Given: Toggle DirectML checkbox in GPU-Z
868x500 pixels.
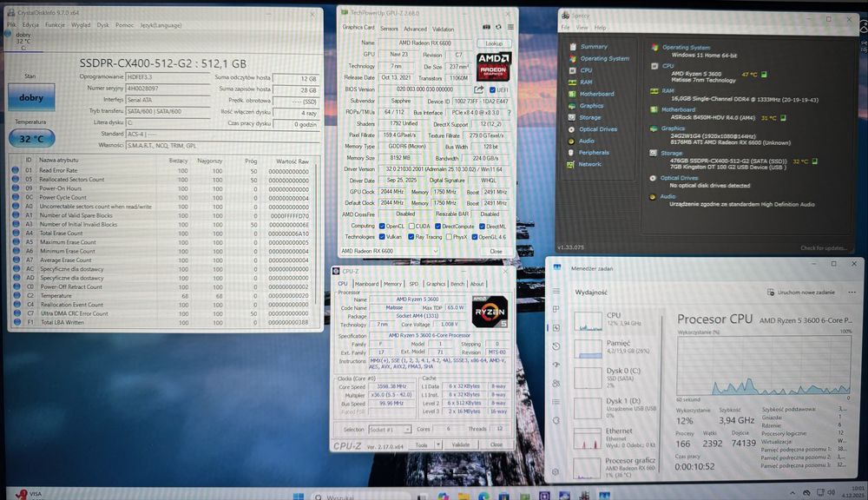Looking at the screenshot, I should (482, 226).
